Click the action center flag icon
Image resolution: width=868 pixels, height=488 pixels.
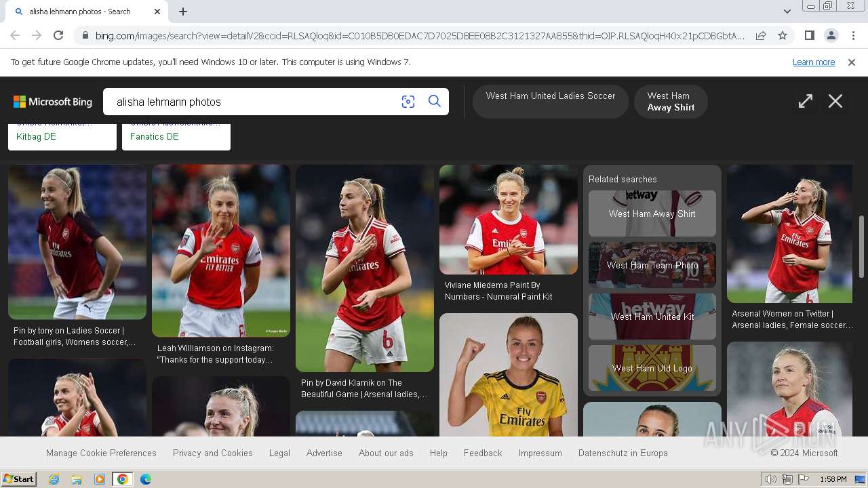(x=804, y=479)
